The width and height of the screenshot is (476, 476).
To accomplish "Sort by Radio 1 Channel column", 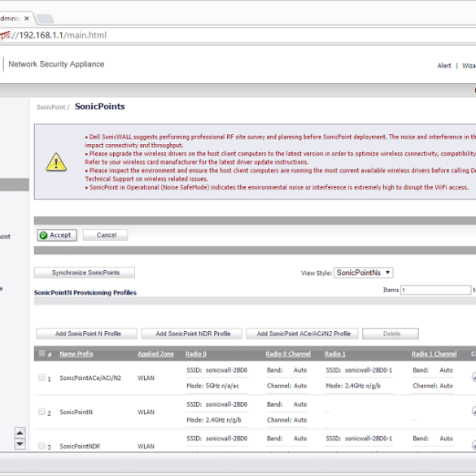I will point(435,354).
